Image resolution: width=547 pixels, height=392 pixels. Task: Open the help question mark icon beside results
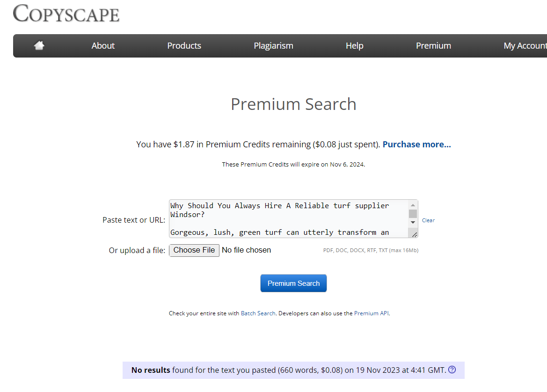coord(452,370)
